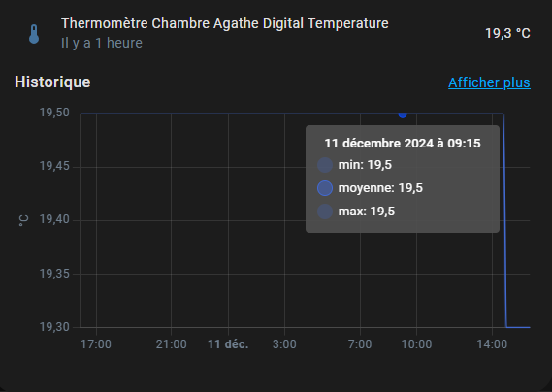Image resolution: width=552 pixels, height=392 pixels.
Task: Click the max legend color circle
Action: click(x=325, y=212)
